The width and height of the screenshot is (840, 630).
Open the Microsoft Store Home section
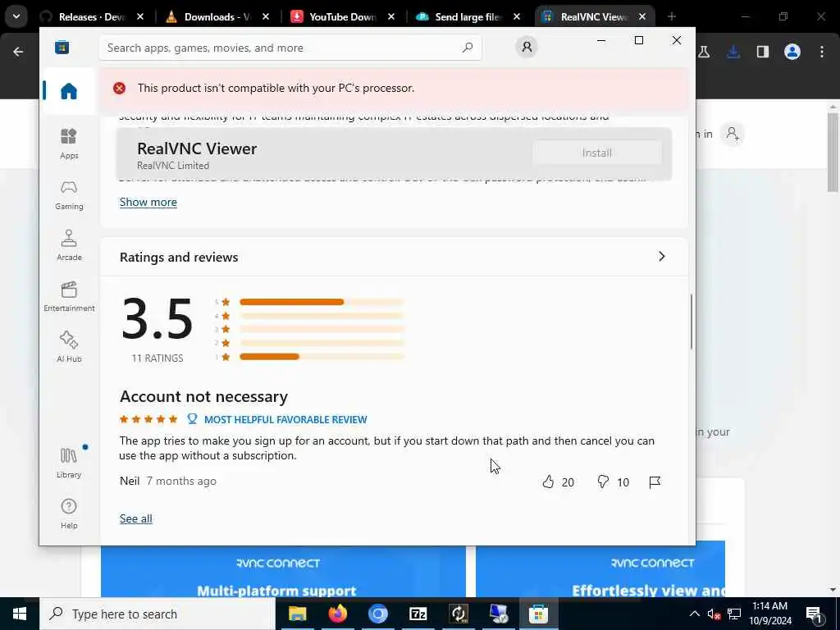coord(69,91)
